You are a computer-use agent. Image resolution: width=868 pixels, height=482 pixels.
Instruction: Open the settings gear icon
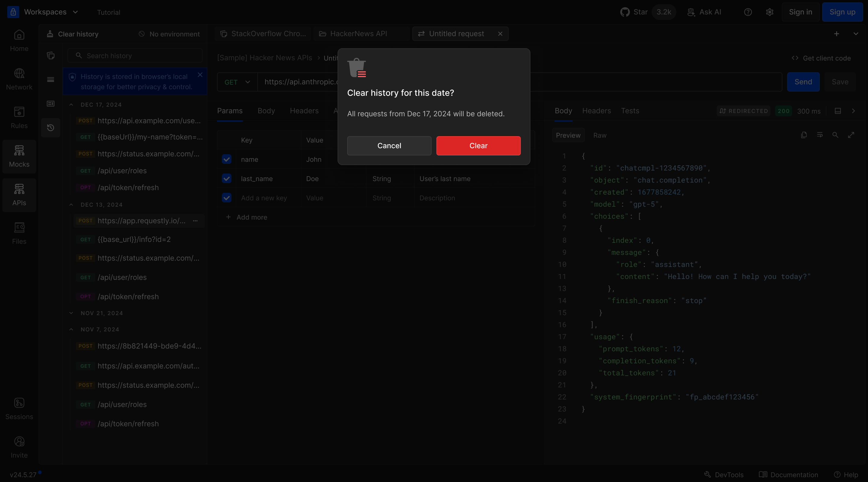770,12
